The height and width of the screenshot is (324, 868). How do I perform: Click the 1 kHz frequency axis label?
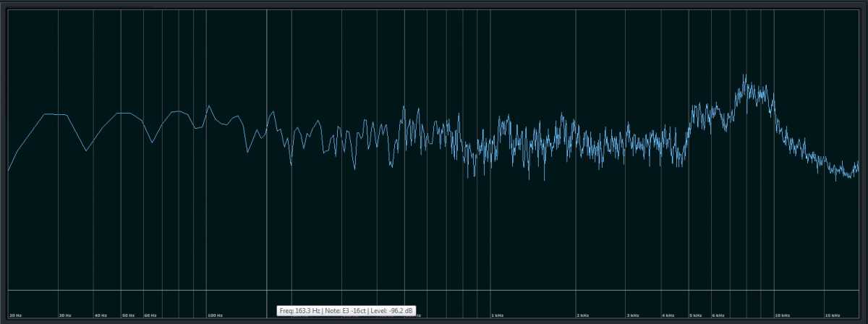(496, 315)
